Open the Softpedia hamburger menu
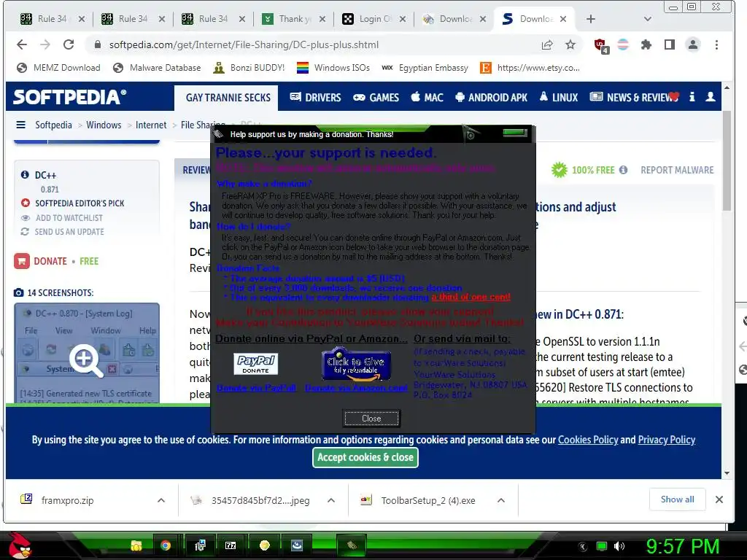This screenshot has height=560, width=747. pyautogui.click(x=21, y=125)
